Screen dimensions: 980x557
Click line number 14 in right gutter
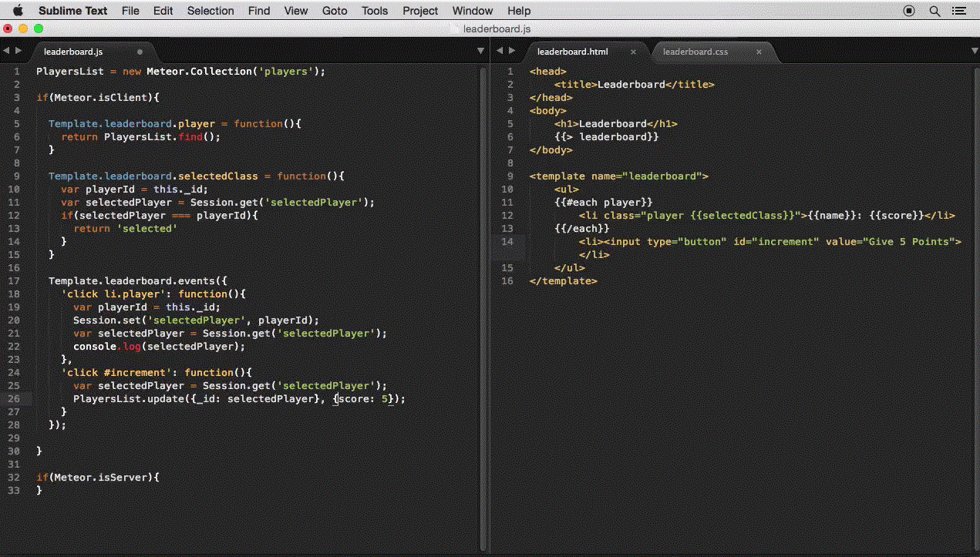coord(507,241)
